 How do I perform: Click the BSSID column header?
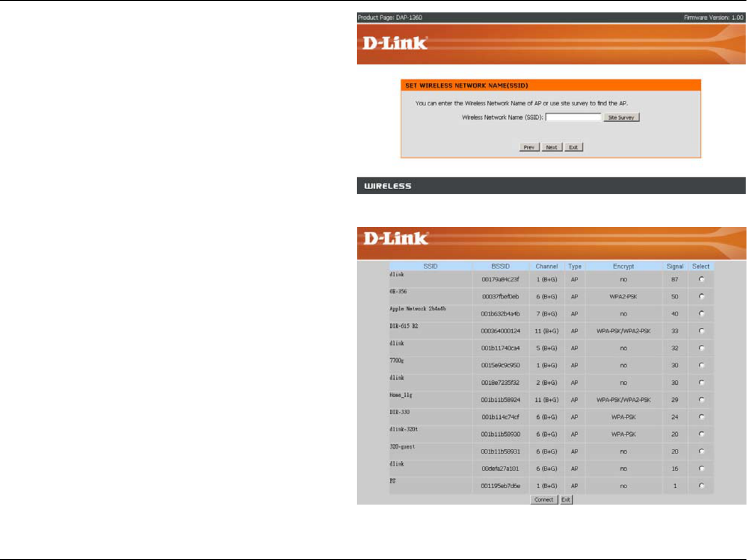500,266
